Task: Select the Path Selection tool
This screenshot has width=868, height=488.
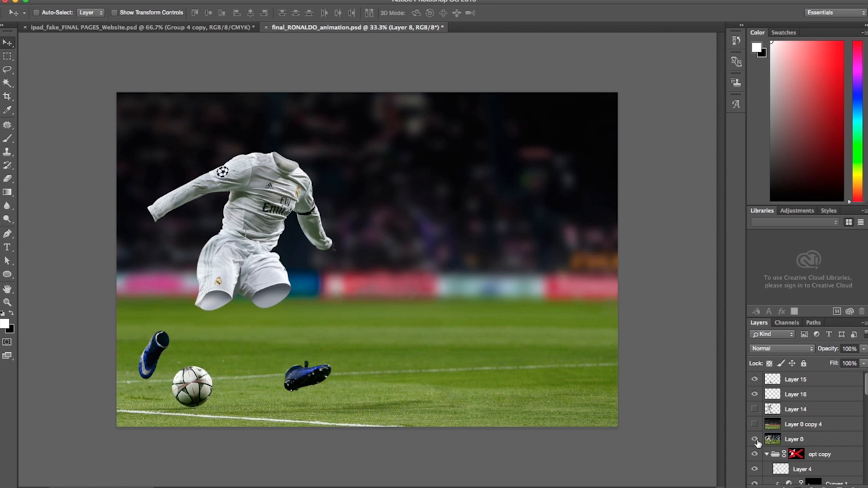Action: 7,262
